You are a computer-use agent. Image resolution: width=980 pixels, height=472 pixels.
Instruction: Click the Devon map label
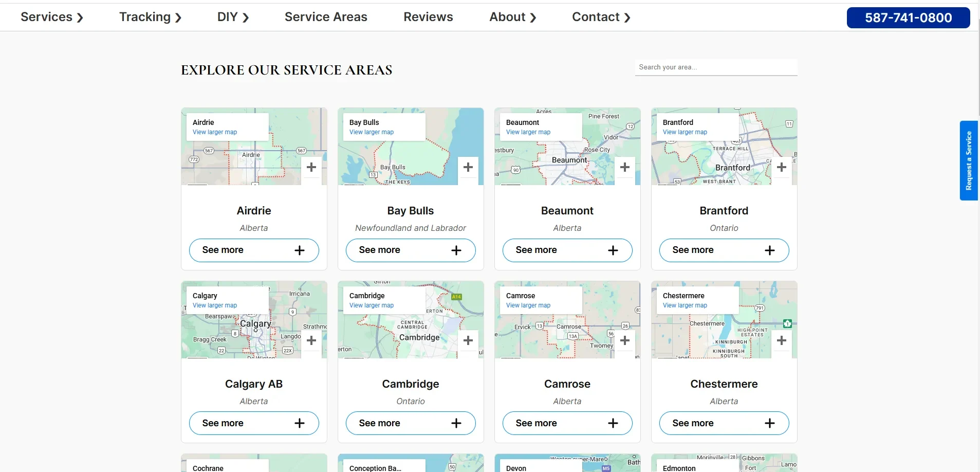516,468
